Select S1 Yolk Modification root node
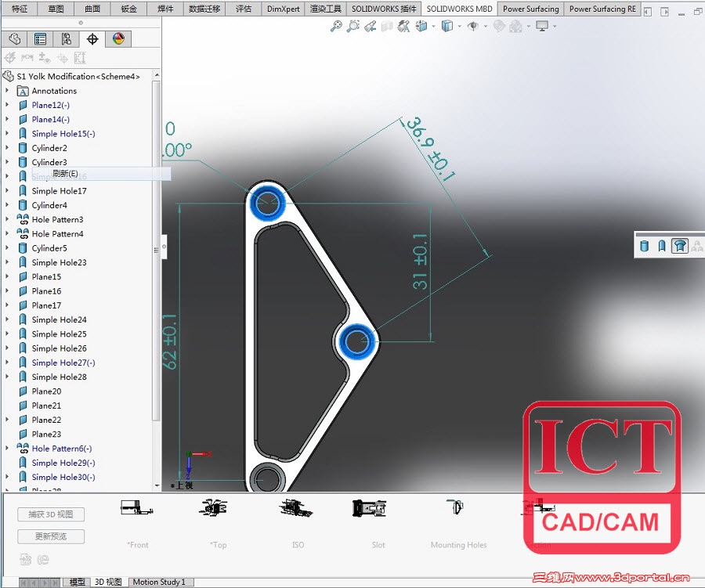This screenshot has width=705, height=588. [78, 77]
